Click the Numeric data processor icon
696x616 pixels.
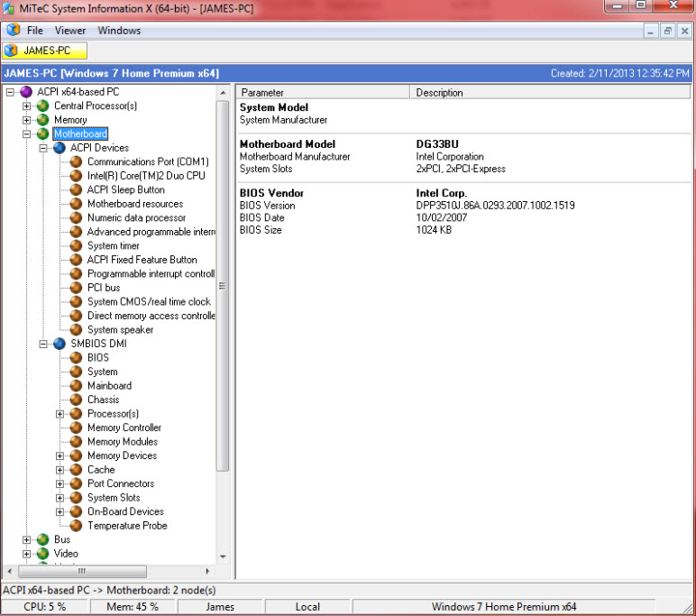point(77,218)
